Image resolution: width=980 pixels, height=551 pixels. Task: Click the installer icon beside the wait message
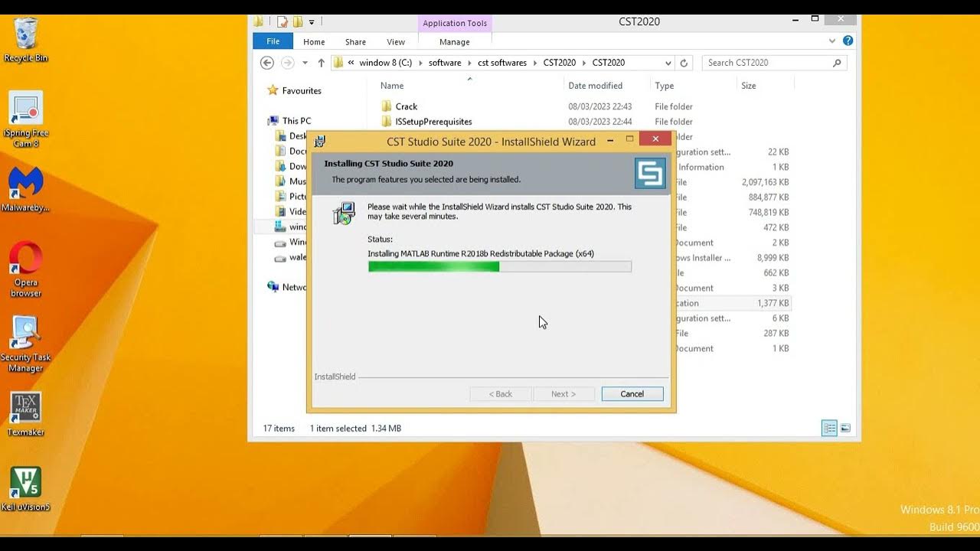(345, 213)
